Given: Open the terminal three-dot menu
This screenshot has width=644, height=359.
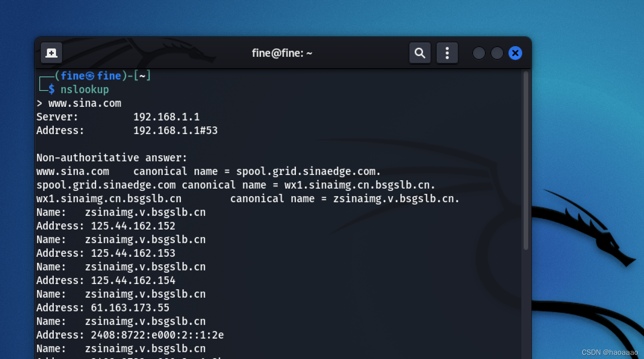Looking at the screenshot, I should click(447, 53).
